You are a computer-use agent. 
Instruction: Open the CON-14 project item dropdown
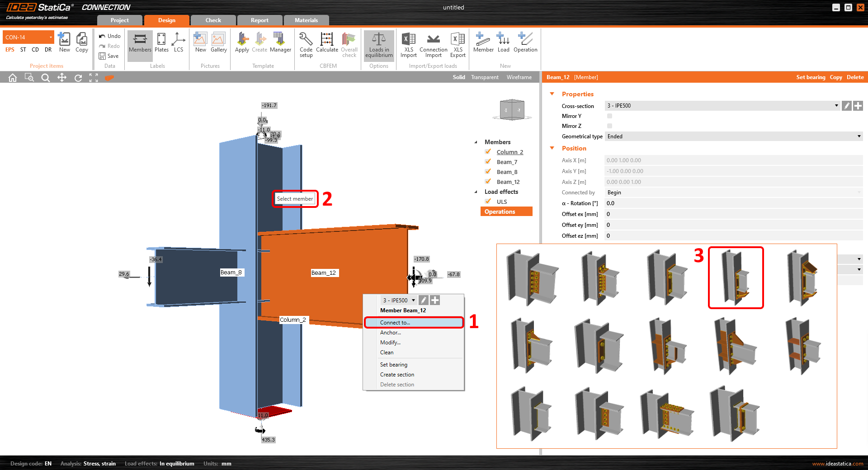[x=51, y=37]
